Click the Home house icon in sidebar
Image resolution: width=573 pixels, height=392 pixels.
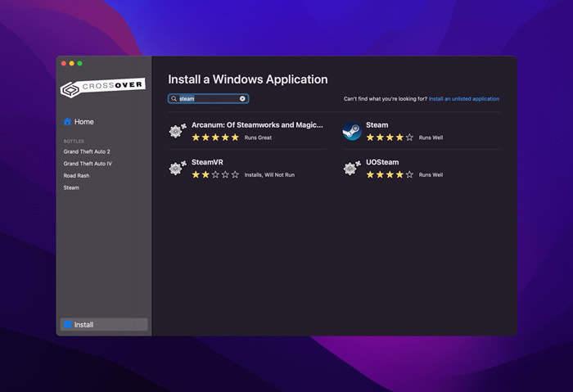(x=67, y=122)
